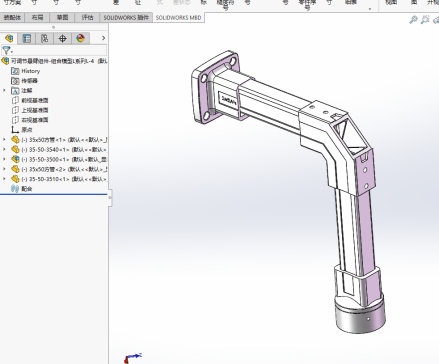439x364 pixels.
Task: Select the 右视基准面 right plane
Action: click(35, 120)
